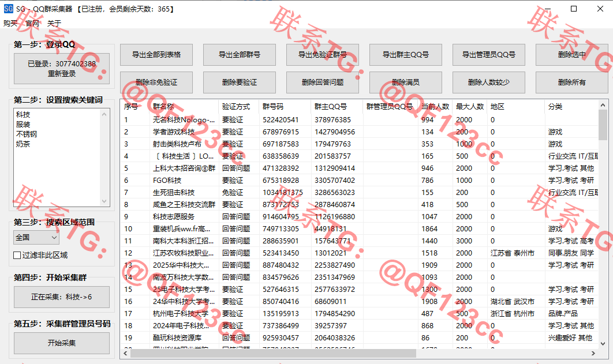Click the table's scroll down arrow
This screenshot has width=613, height=364.
pyautogui.click(x=603, y=344)
